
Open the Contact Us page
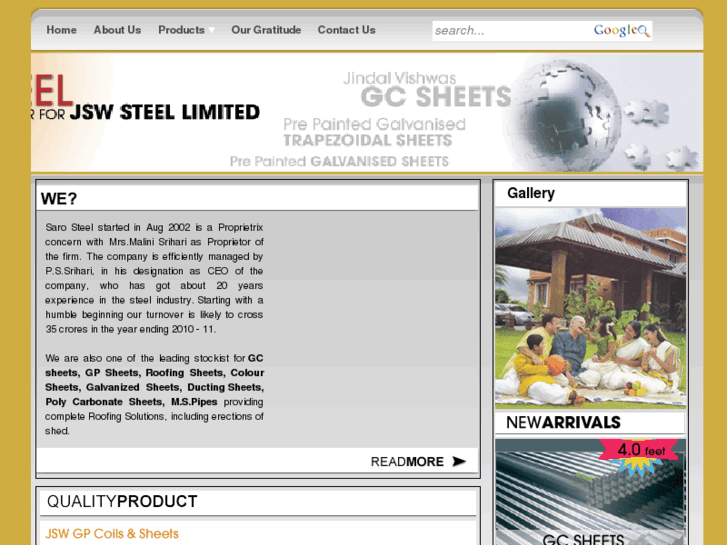point(346,30)
